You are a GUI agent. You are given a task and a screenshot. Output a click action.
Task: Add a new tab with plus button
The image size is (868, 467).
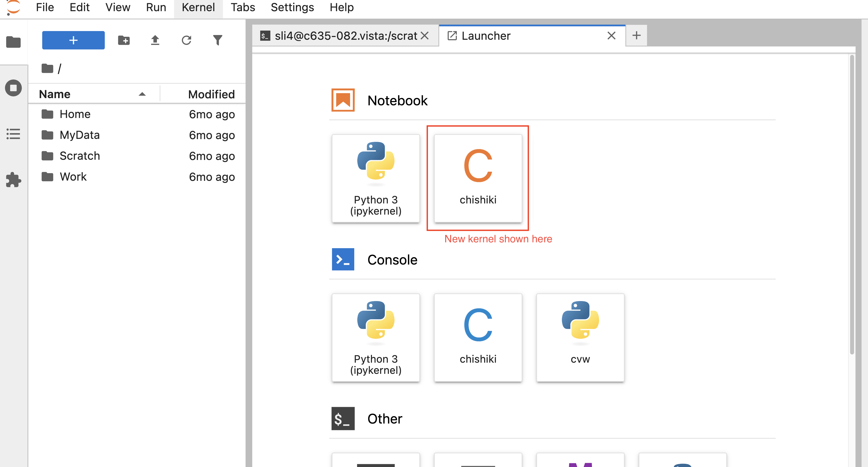(x=636, y=36)
